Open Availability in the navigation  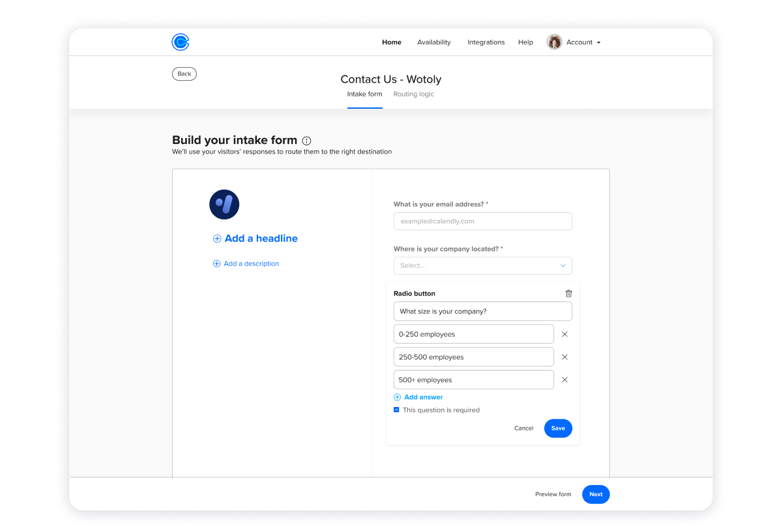coord(434,42)
